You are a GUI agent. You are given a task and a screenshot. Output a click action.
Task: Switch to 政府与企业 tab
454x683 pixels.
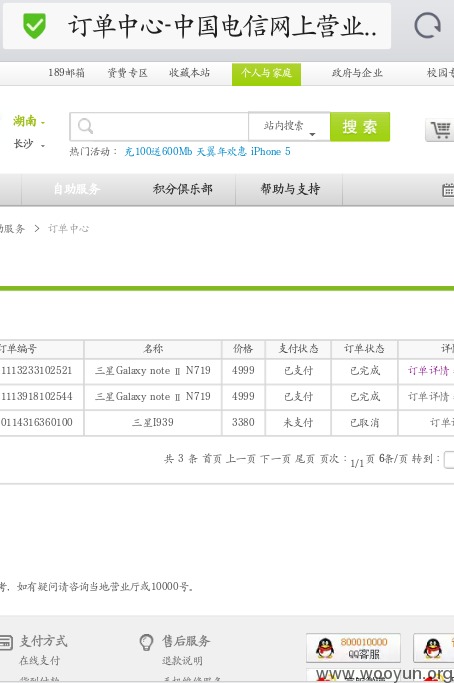click(x=357, y=73)
